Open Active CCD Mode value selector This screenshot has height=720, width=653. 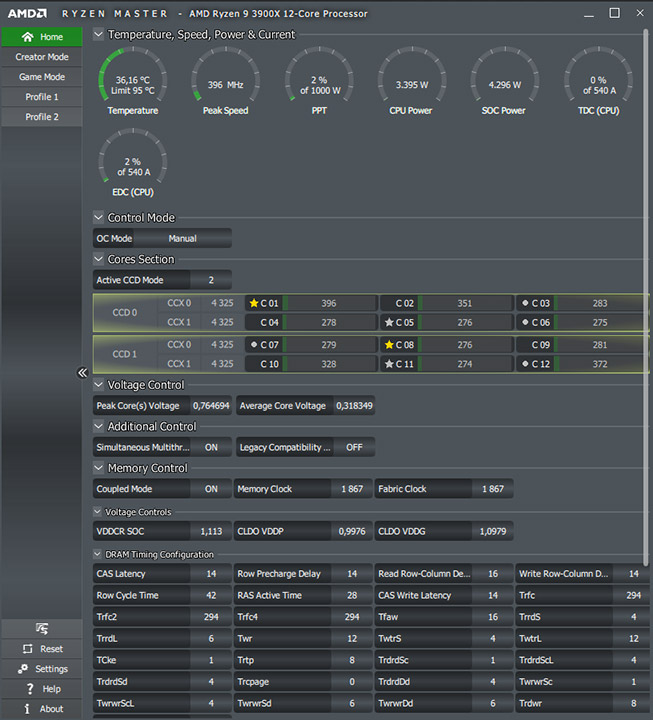211,280
